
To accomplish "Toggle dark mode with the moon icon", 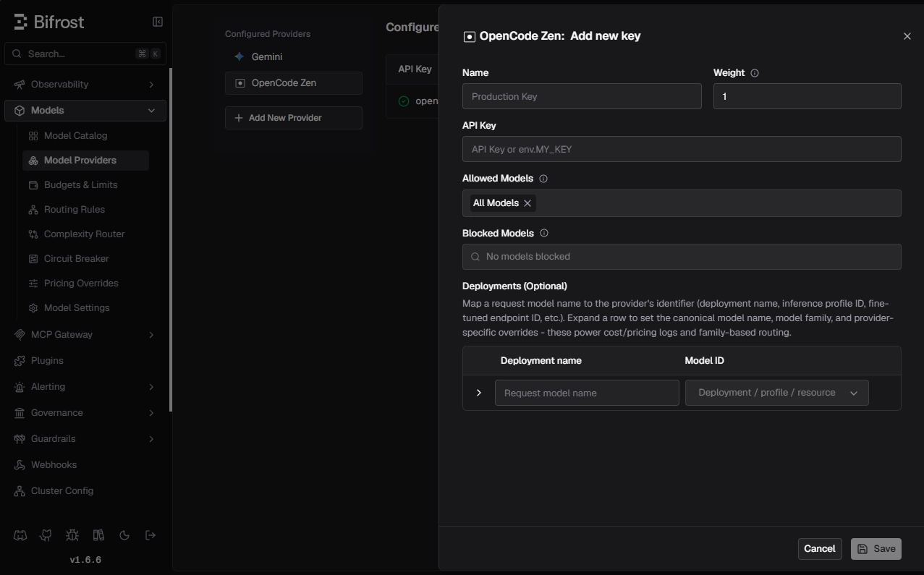I will pyautogui.click(x=124, y=535).
